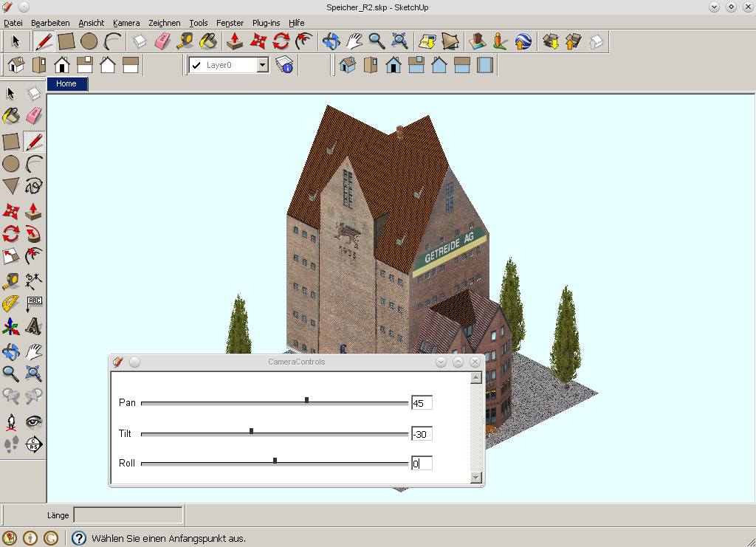Activate the Walk footprints tool
Viewport: 756px width, 547px height.
pyautogui.click(x=11, y=444)
